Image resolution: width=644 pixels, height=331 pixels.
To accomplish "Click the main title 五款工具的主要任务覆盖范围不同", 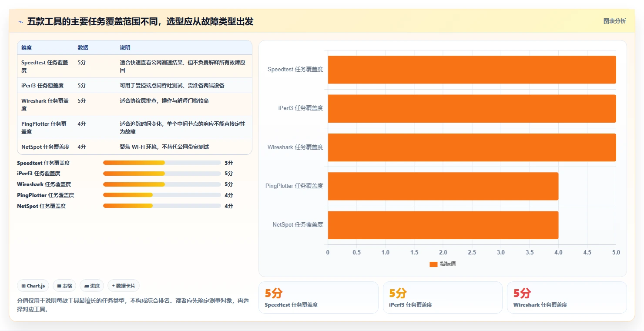I will (140, 21).
